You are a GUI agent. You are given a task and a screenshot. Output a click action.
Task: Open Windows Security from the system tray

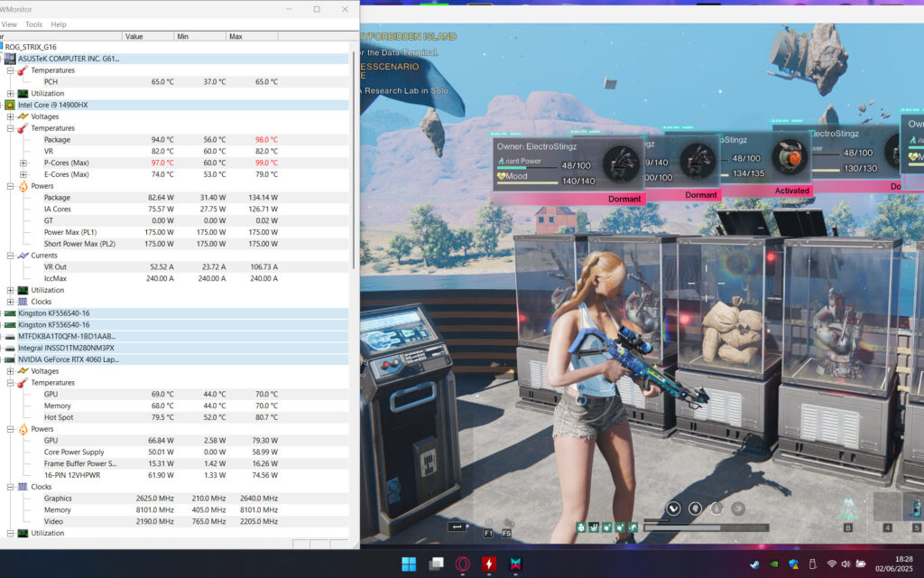tap(794, 564)
